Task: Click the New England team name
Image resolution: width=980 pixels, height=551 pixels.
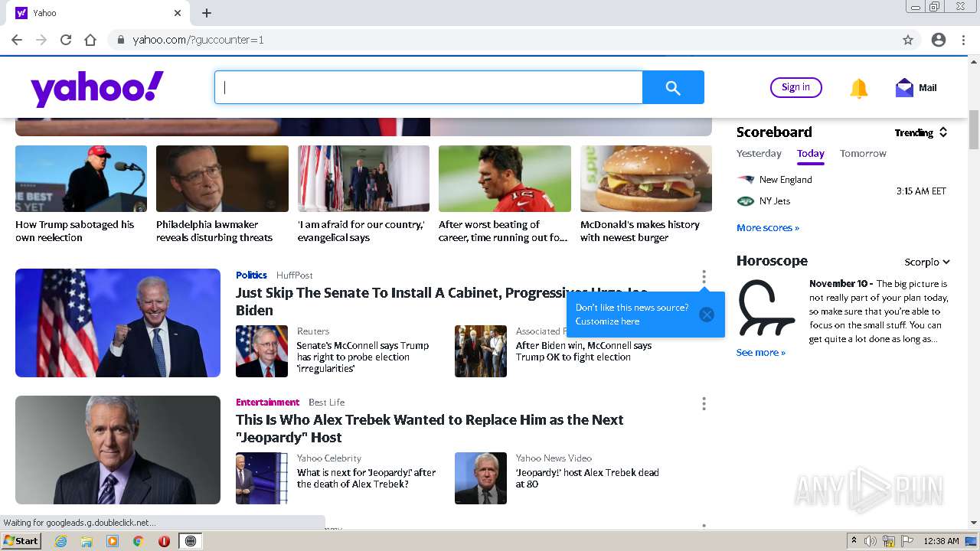Action: (786, 180)
